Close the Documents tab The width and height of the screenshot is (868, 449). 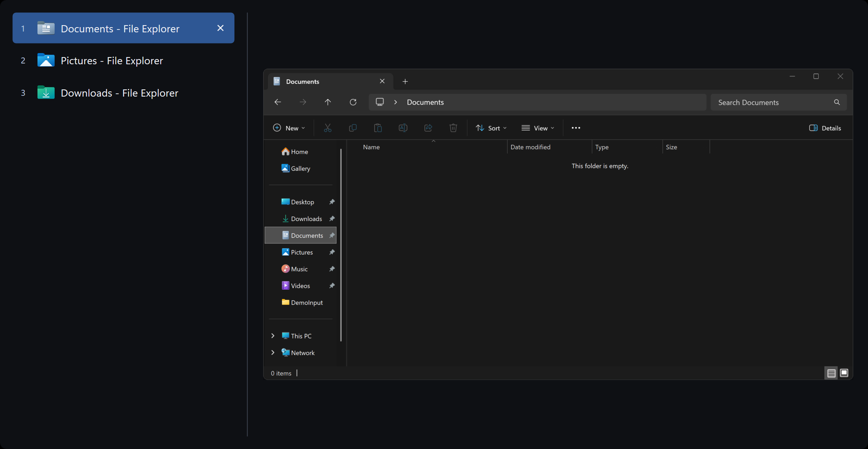tap(382, 81)
